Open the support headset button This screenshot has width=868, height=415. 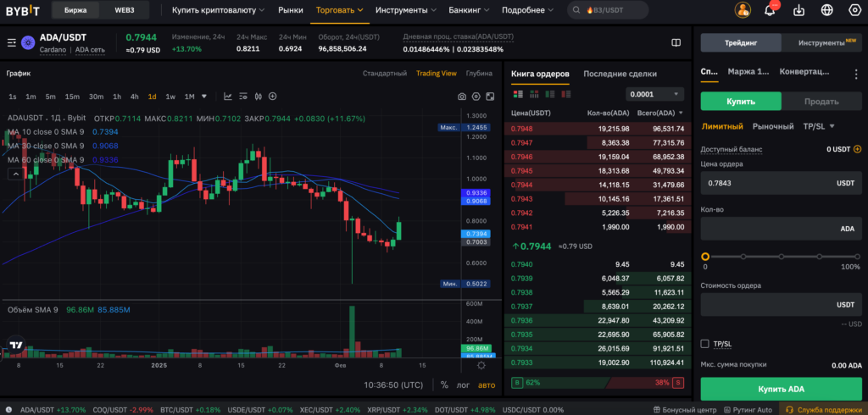pos(823,409)
